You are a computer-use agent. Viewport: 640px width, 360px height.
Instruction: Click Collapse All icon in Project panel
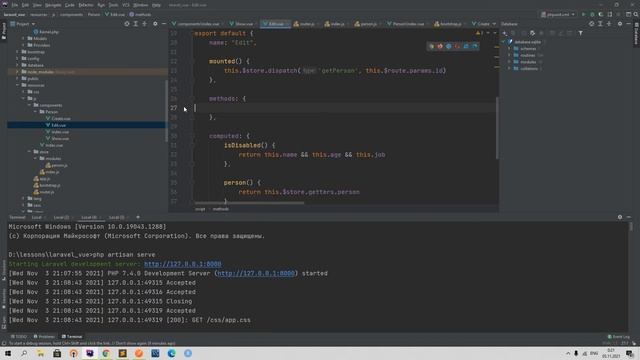click(144, 24)
